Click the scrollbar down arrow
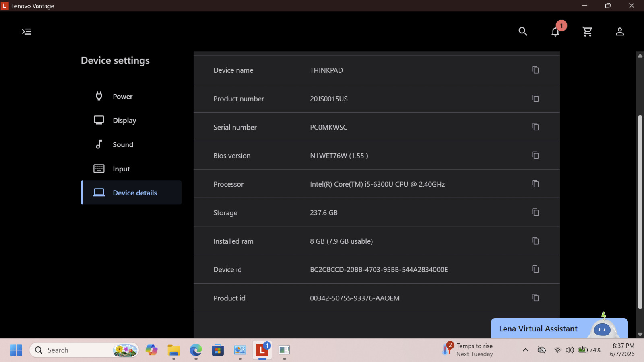This screenshot has width=644, height=362. [x=640, y=335]
